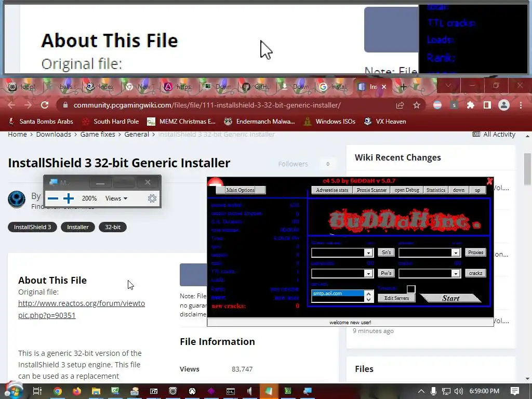Share this page from the address bar

(400, 105)
